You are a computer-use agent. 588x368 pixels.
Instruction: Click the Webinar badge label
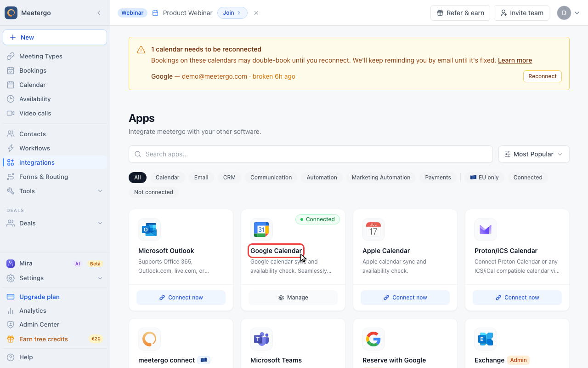[132, 13]
